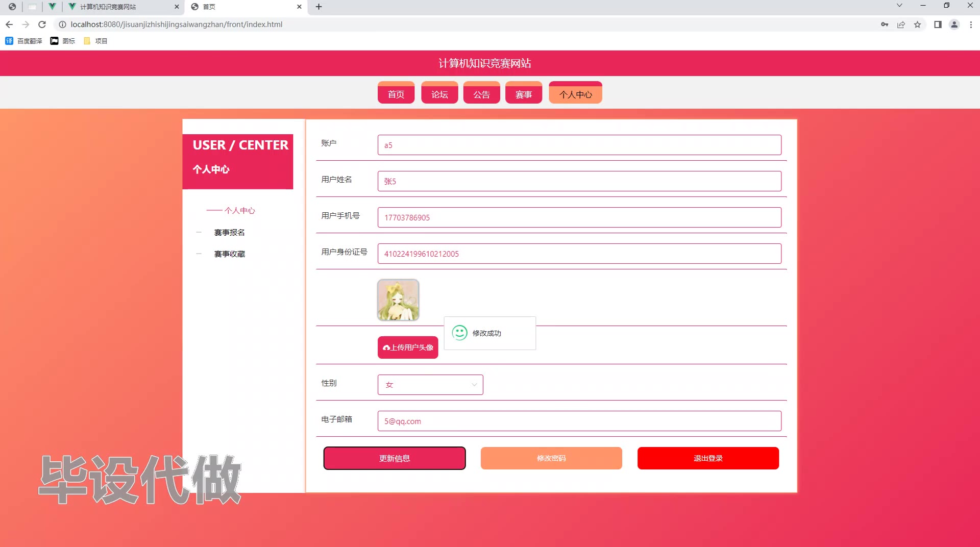Open the Chrome three-dot menu
The height and width of the screenshot is (547, 980).
[x=971, y=24]
